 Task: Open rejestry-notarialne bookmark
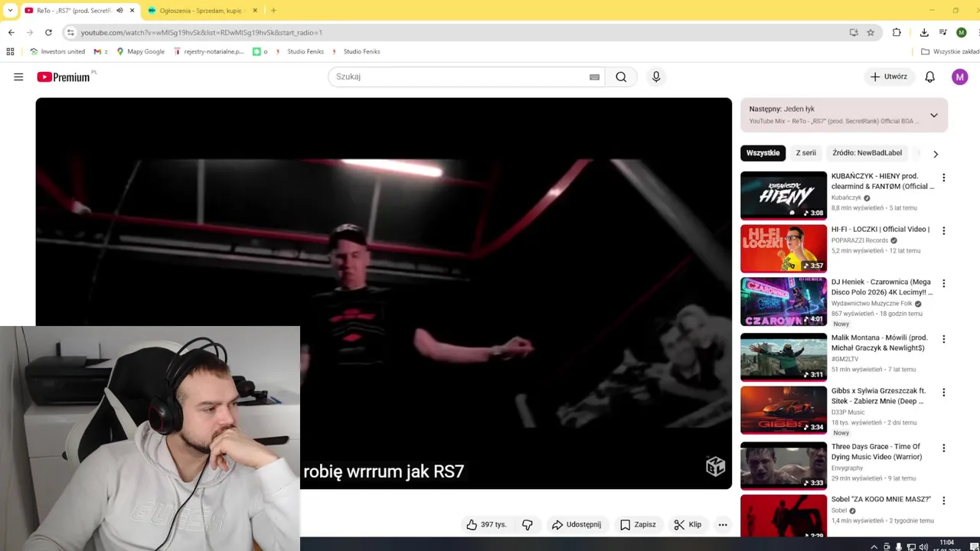(x=209, y=51)
